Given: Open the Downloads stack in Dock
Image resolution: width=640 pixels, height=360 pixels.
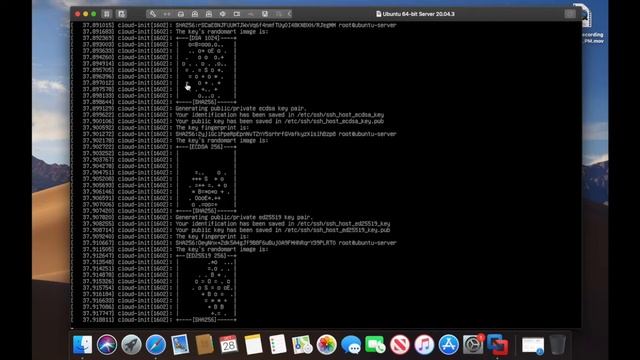Looking at the screenshot, I should point(533,346).
